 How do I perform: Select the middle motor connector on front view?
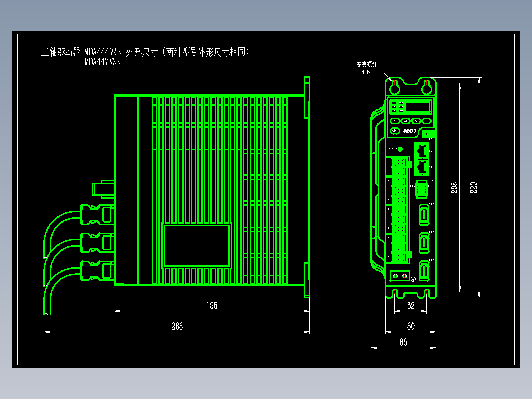tap(424, 243)
